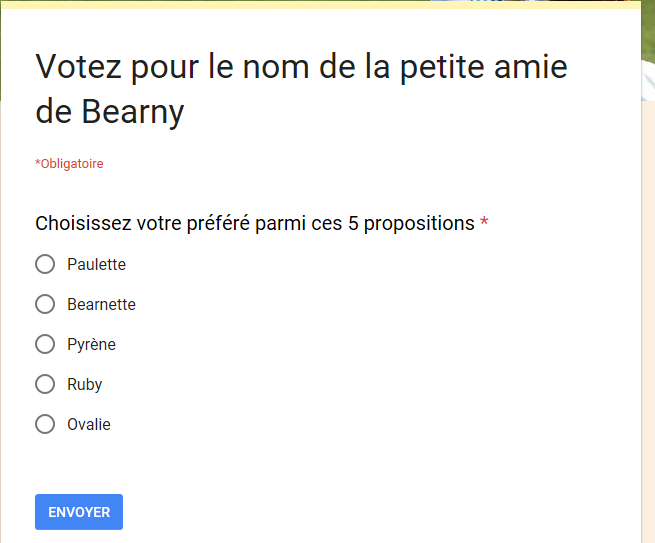This screenshot has width=655, height=543.
Task: Select the Ruby radio circle
Action: 45,384
